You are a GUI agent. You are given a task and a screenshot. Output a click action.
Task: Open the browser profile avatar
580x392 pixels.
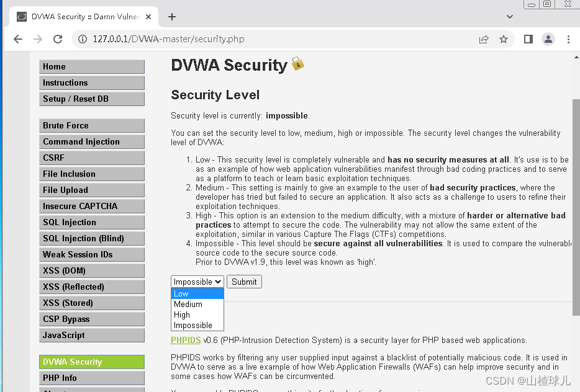(x=548, y=38)
